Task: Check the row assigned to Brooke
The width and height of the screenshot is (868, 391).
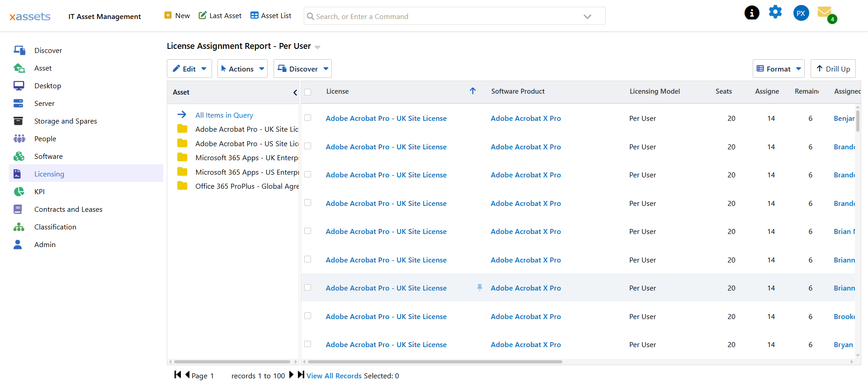Action: click(308, 315)
